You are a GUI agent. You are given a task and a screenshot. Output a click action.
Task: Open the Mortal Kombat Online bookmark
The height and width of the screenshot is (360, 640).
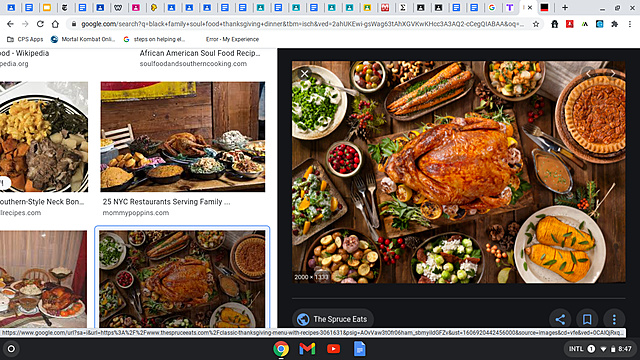(x=83, y=39)
